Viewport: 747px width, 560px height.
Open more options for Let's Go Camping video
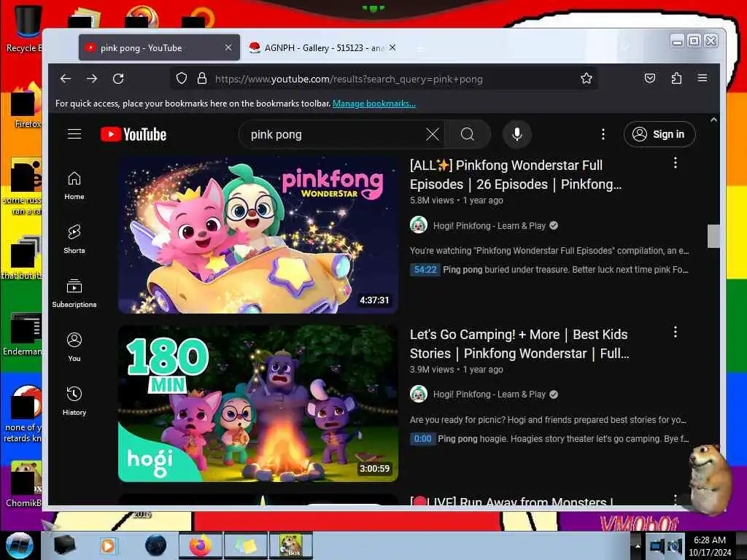(675, 332)
